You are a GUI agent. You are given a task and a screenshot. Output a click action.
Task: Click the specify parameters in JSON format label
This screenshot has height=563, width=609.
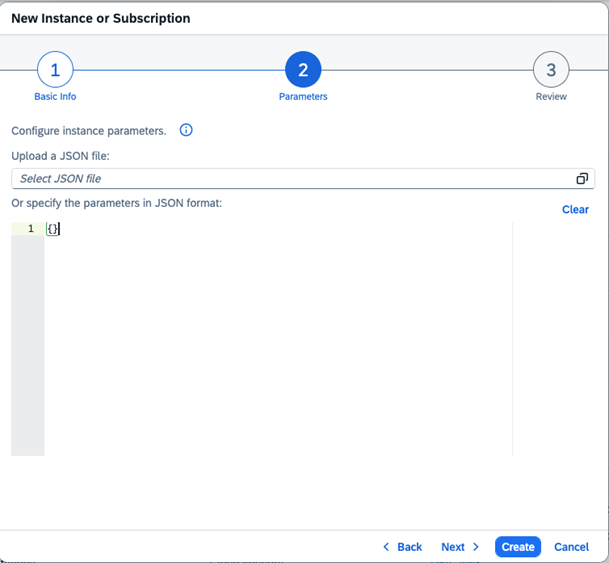coord(116,203)
